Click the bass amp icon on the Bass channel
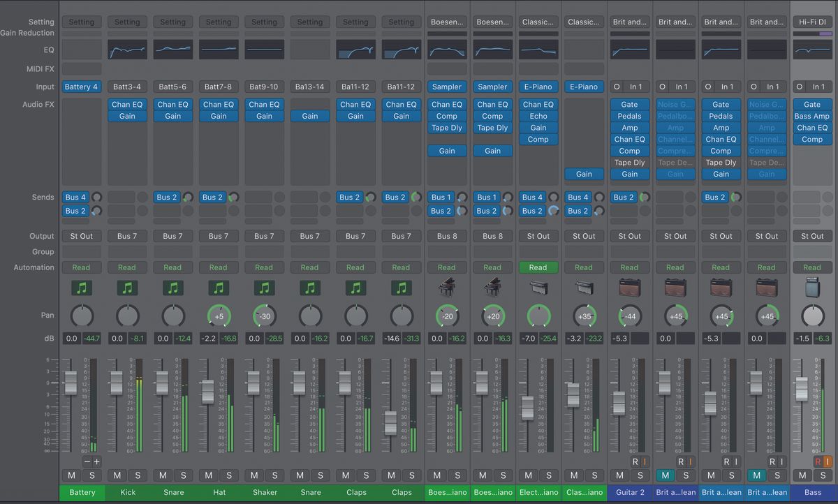This screenshot has height=504, width=838. point(812,287)
